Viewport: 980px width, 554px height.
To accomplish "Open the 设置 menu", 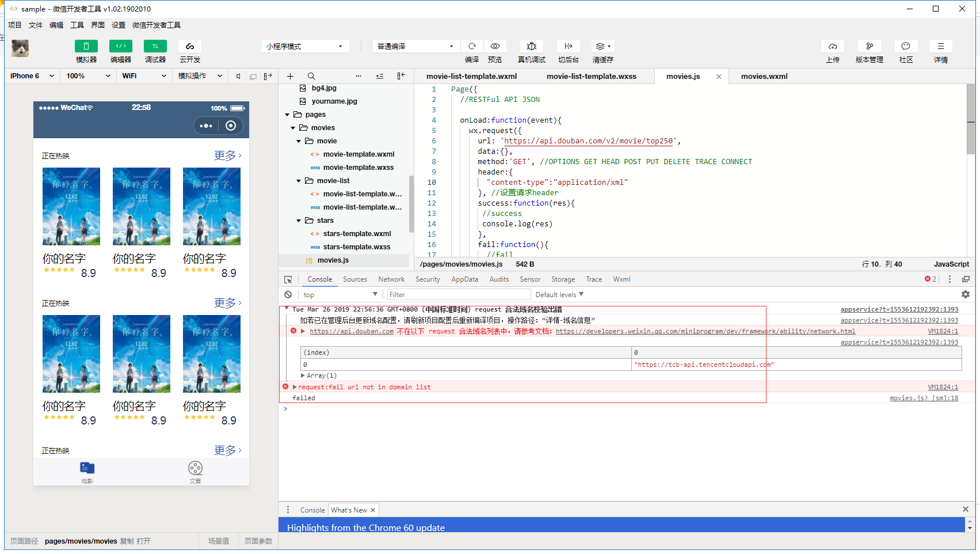I will 119,25.
